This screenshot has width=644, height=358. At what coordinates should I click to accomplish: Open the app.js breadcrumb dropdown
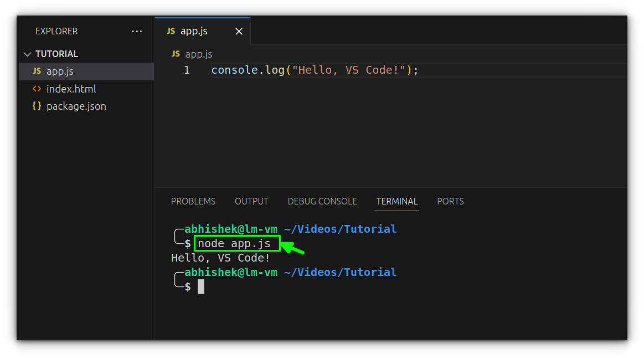click(199, 54)
